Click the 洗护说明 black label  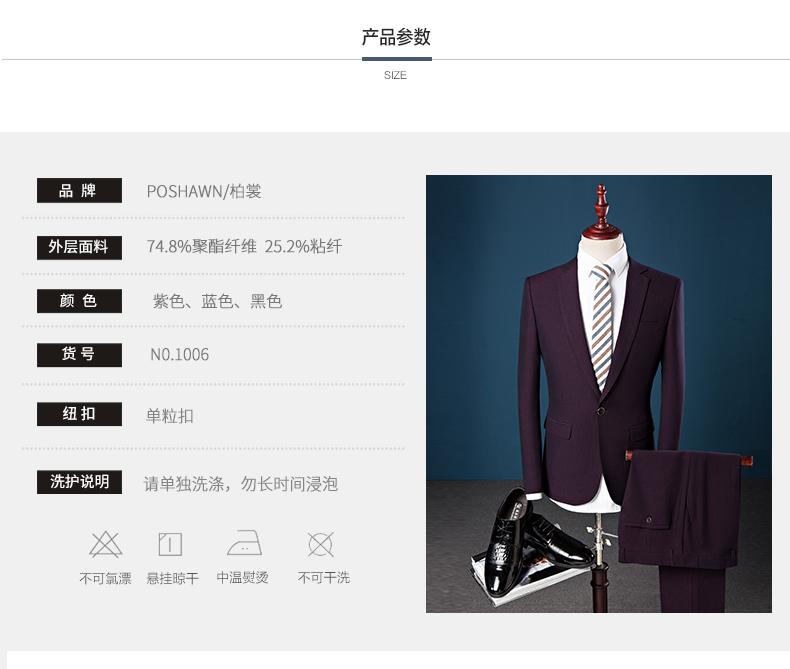(x=79, y=482)
